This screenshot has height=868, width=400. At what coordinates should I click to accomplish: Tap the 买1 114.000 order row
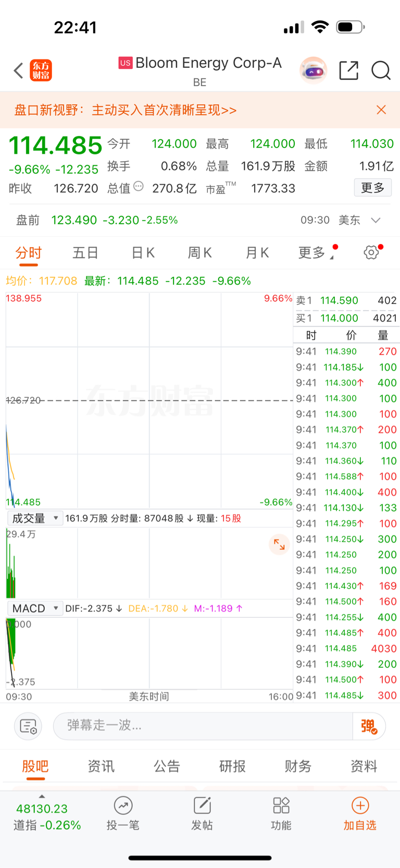pos(346,318)
